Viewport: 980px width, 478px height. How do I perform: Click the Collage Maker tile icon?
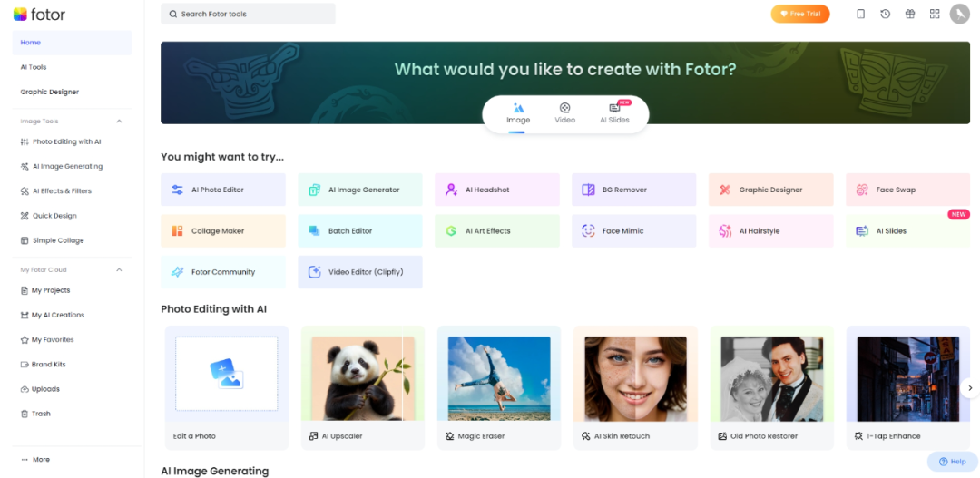click(177, 231)
